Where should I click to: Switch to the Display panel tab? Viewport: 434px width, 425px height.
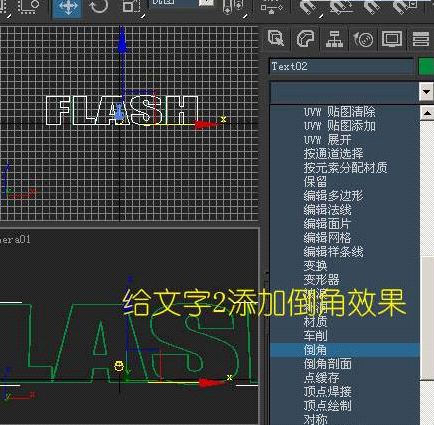[392, 38]
